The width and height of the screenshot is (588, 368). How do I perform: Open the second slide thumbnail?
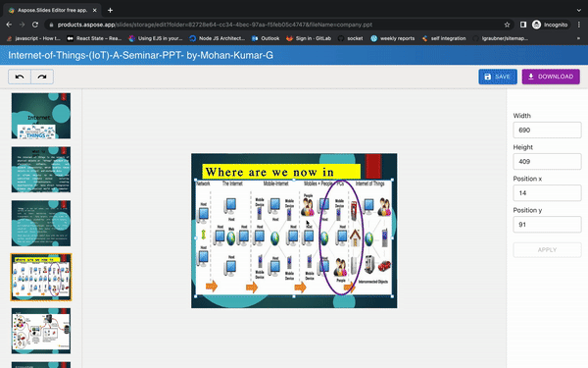click(41, 170)
